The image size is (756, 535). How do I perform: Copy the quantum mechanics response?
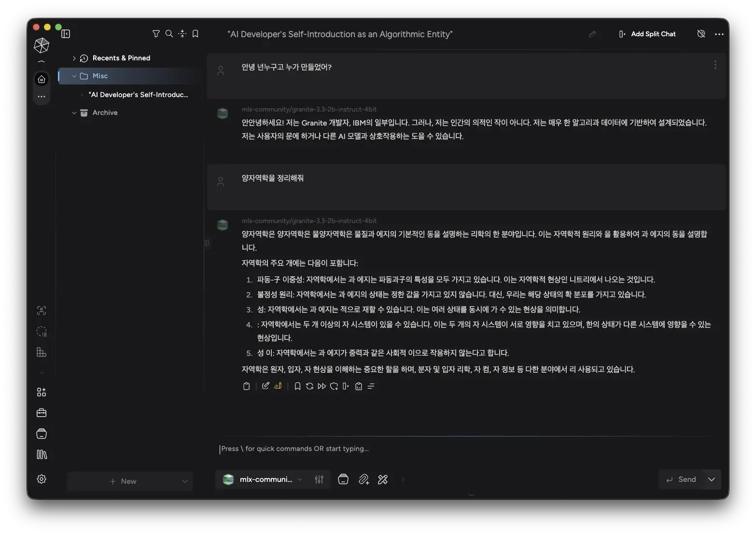pyautogui.click(x=246, y=386)
